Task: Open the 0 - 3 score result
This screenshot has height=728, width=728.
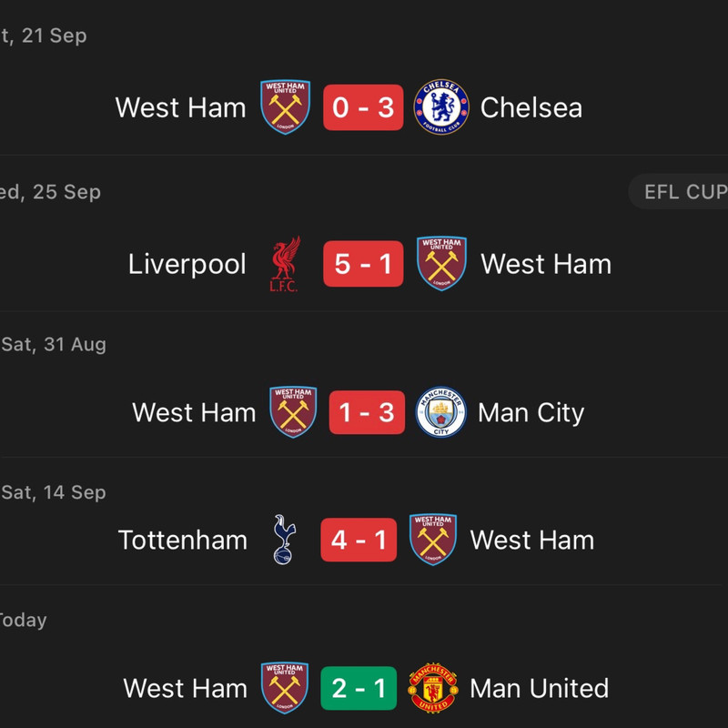Action: (x=363, y=107)
